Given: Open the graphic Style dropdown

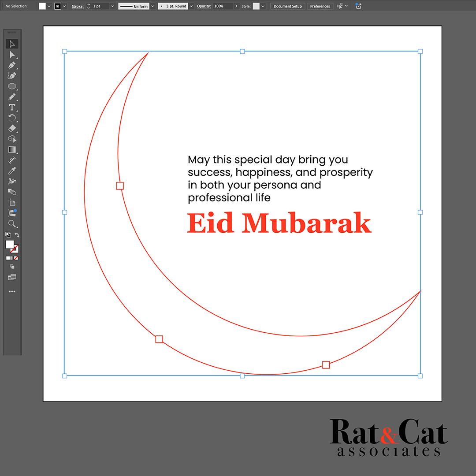Looking at the screenshot, I should [263, 6].
